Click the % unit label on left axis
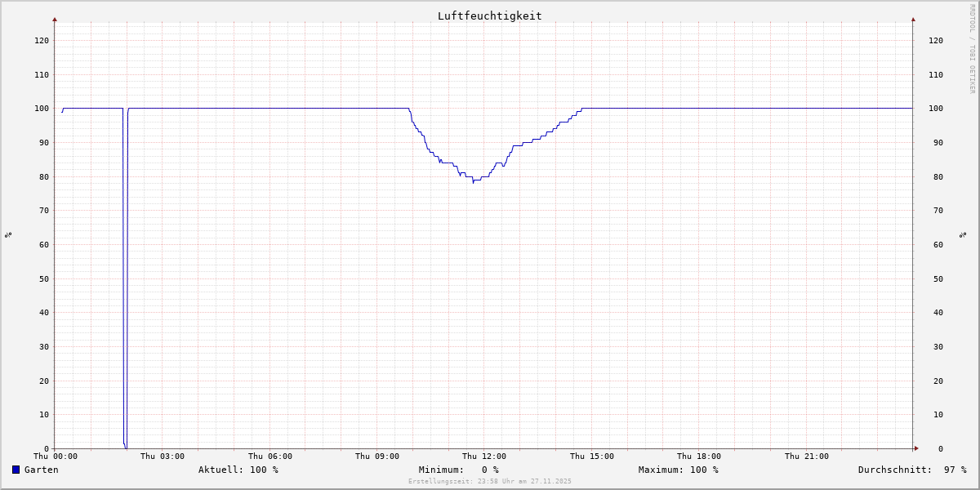 (8, 235)
